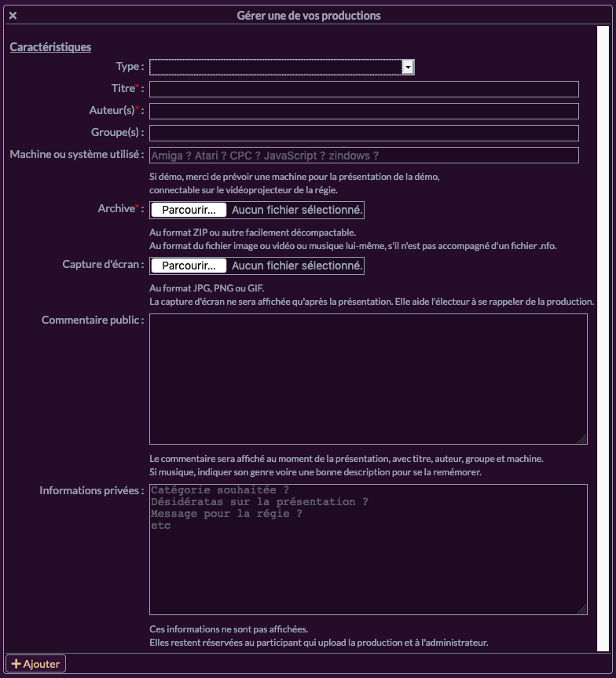The image size is (616, 678).
Task: Browse for an Archive file
Action: (189, 210)
